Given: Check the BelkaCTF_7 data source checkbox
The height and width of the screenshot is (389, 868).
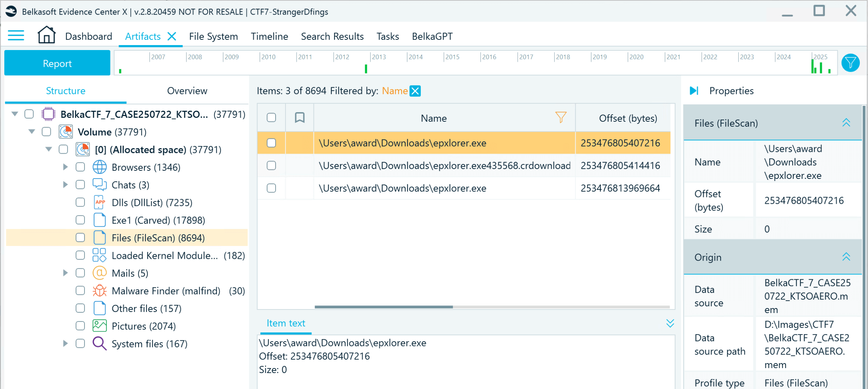Looking at the screenshot, I should point(29,114).
